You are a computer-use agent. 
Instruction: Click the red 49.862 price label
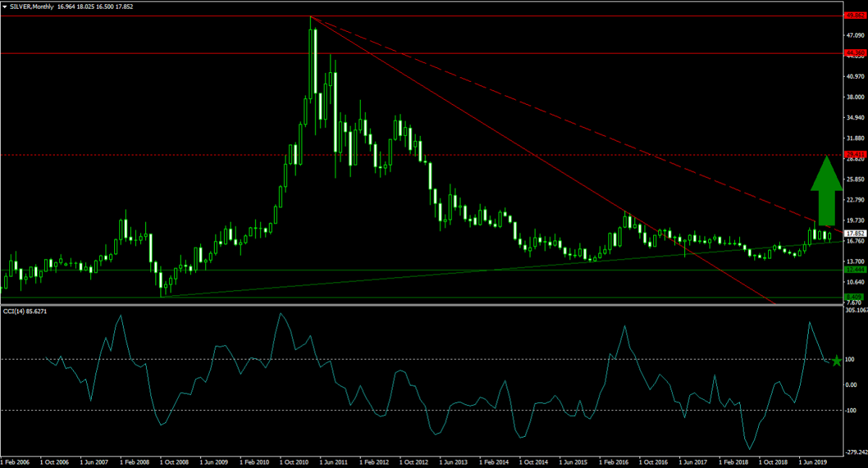(856, 15)
